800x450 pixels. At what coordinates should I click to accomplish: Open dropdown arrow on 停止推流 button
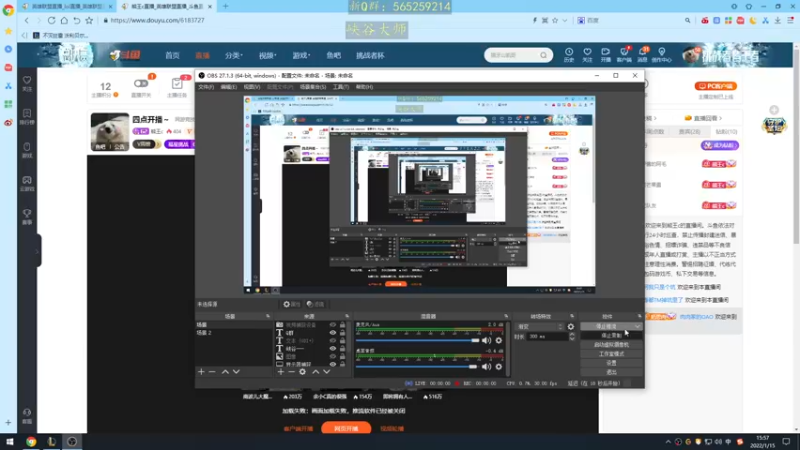pyautogui.click(x=637, y=327)
